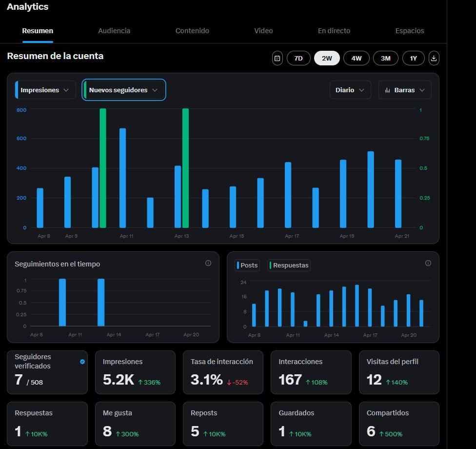The width and height of the screenshot is (476, 449).
Task: Click the green Apr 13 followers bar
Action: tap(185, 168)
